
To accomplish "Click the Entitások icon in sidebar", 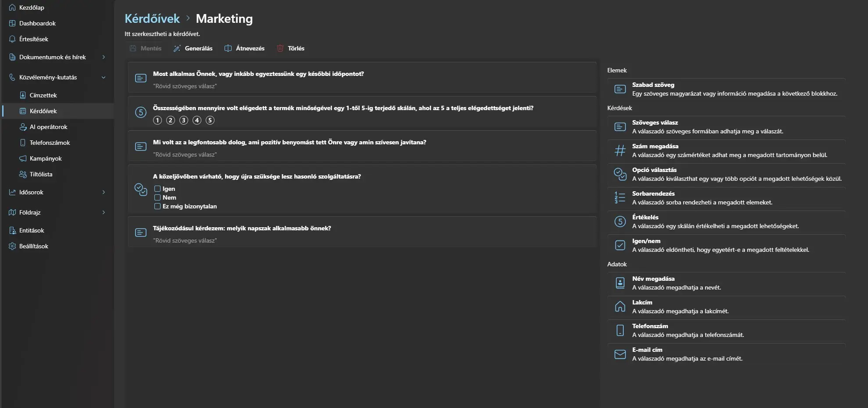I will pyautogui.click(x=12, y=230).
